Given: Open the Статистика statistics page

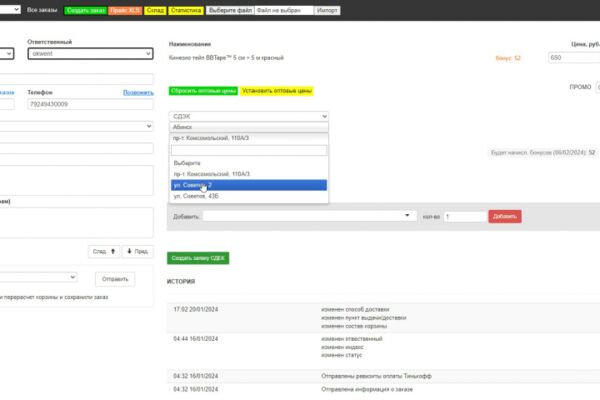Looking at the screenshot, I should point(186,10).
